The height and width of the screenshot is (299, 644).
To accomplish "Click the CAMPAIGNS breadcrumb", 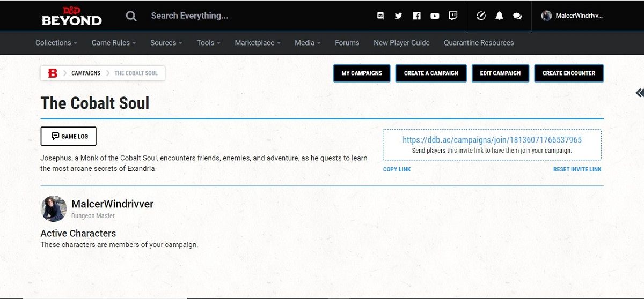I will tap(86, 73).
